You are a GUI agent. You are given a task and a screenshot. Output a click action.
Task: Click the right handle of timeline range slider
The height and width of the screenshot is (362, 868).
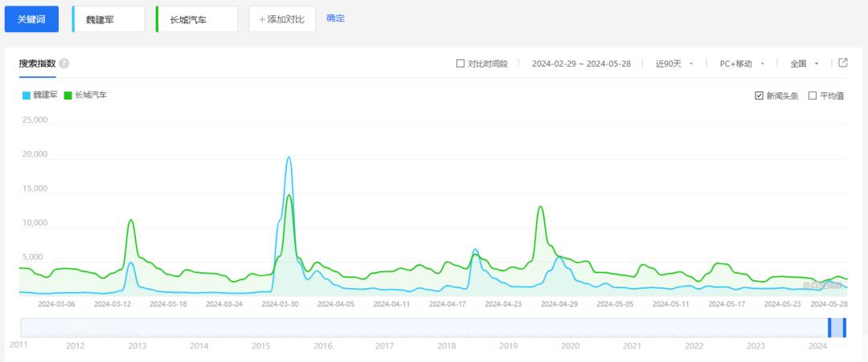844,327
